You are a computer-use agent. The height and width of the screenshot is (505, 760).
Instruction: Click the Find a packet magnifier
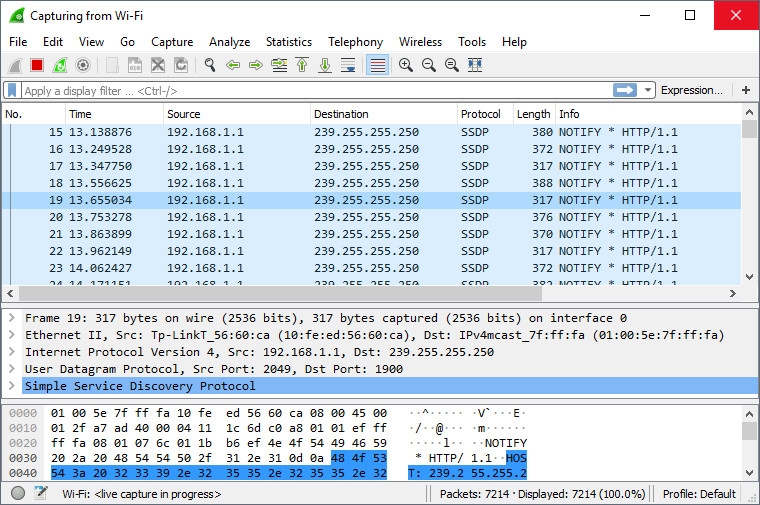click(x=210, y=65)
